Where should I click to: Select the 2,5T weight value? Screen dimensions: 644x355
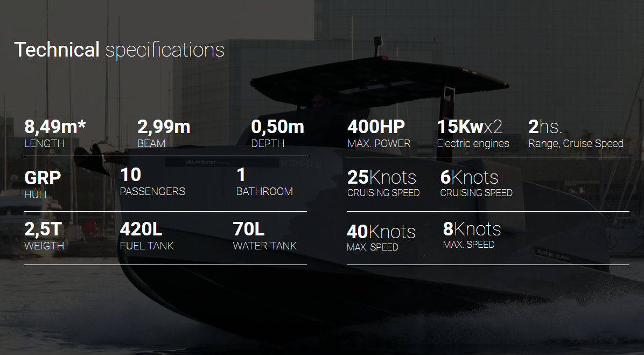(43, 229)
